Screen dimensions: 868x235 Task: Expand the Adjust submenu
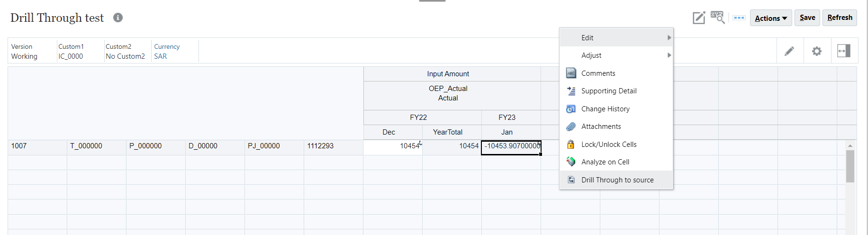point(616,55)
